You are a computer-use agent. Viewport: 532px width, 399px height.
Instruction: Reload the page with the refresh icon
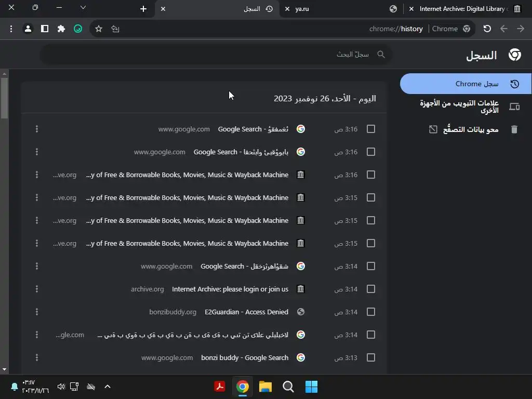pos(487,29)
